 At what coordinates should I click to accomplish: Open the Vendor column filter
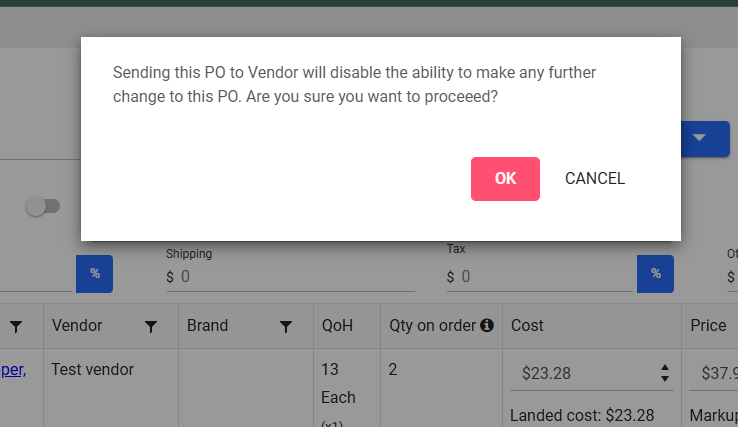[151, 327]
